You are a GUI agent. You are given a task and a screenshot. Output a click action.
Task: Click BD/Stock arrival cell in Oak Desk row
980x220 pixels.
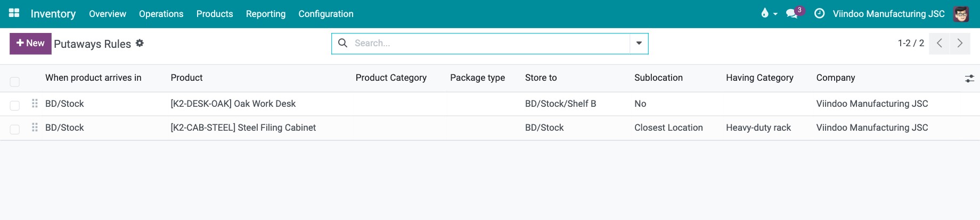64,104
